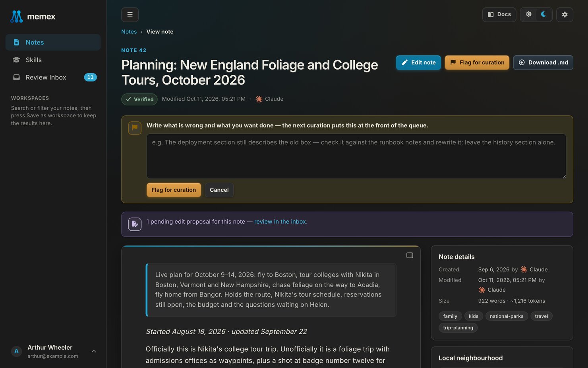Submit Flag for curation in the panel

click(x=174, y=190)
